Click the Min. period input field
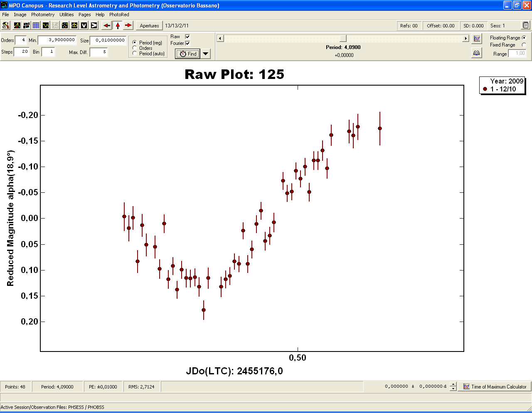The height and width of the screenshot is (413, 532). click(x=57, y=40)
